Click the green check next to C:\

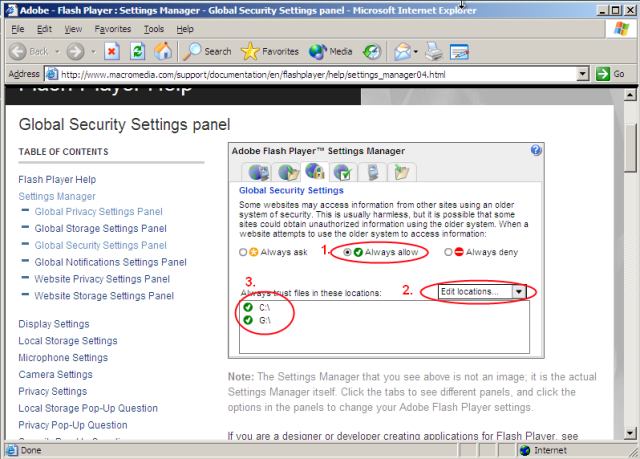click(248, 307)
